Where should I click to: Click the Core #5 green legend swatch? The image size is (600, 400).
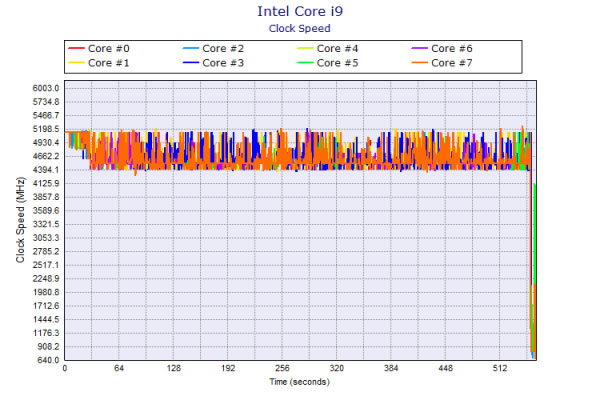tap(305, 62)
